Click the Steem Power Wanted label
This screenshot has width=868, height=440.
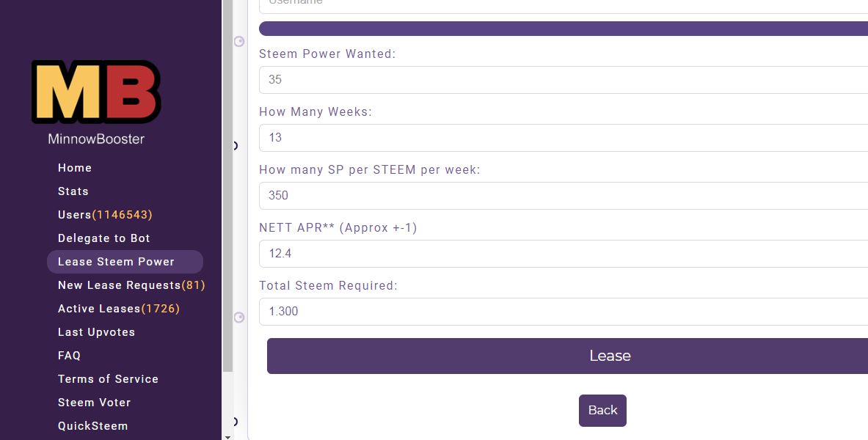[327, 54]
